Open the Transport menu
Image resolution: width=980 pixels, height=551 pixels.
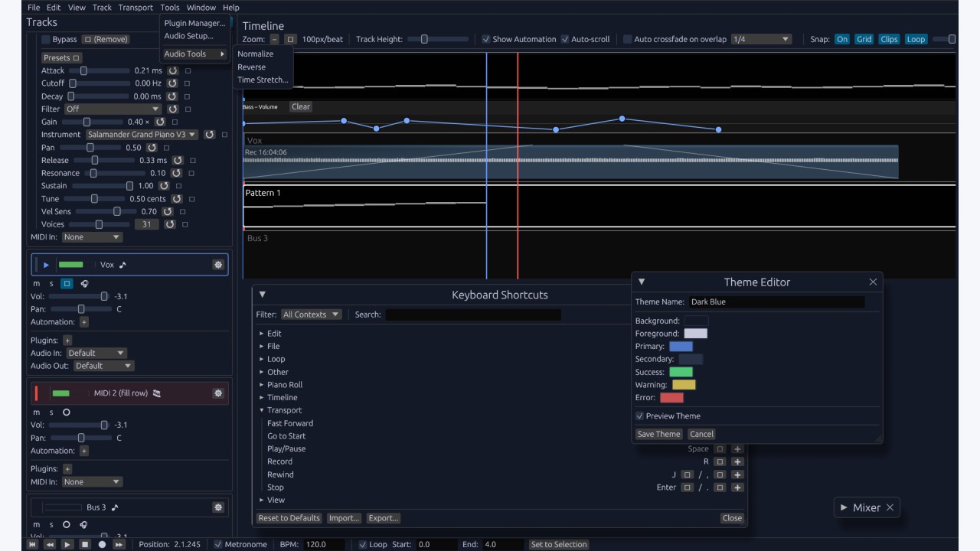(x=136, y=7)
